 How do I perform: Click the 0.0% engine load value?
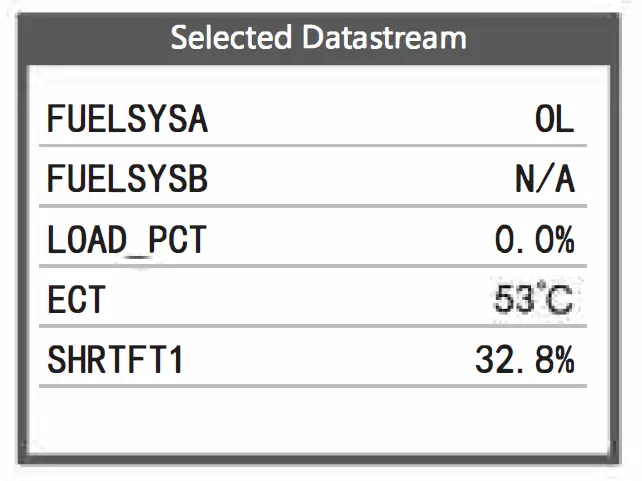pos(535,240)
